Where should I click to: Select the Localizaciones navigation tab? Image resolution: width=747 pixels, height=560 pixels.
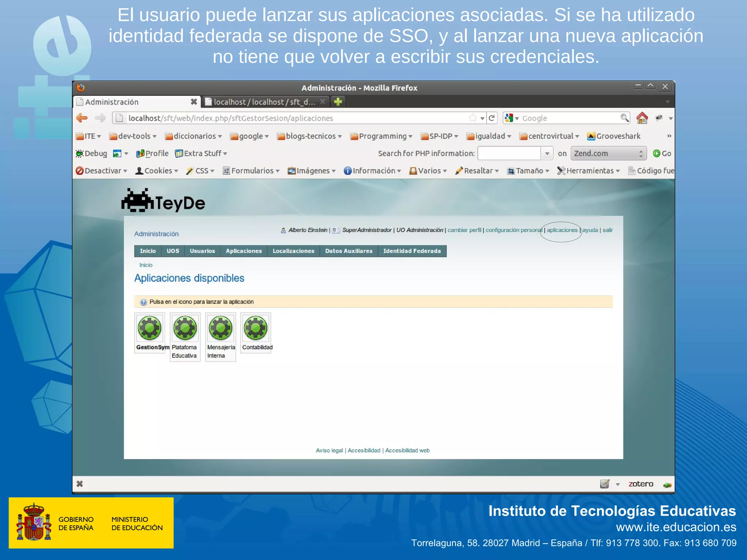(294, 251)
